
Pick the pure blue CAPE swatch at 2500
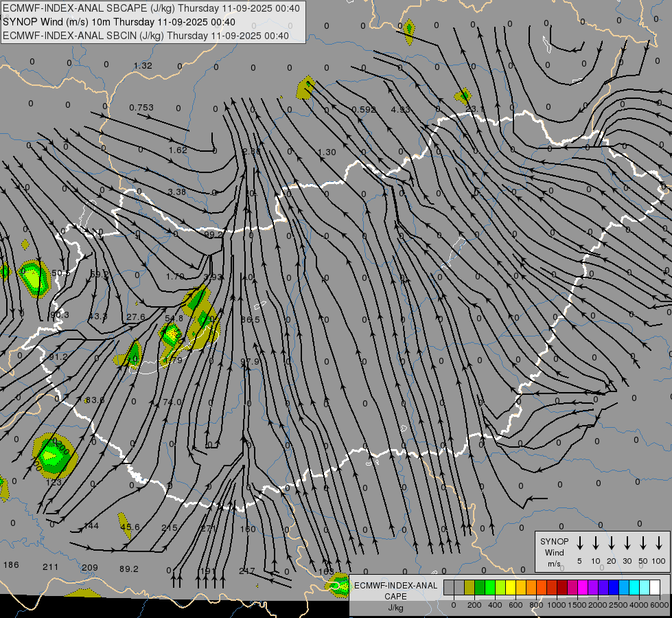[613, 588]
